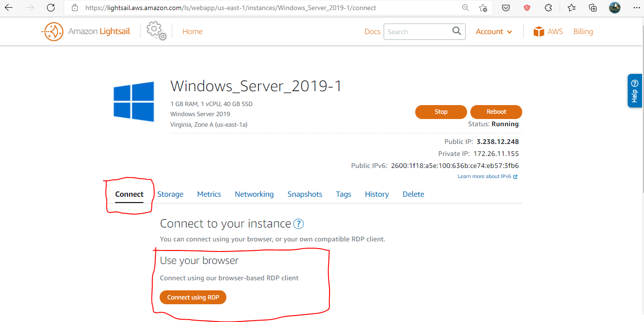Click the Private IP value 172.26.11.155
644x322 pixels.
[x=496, y=154]
